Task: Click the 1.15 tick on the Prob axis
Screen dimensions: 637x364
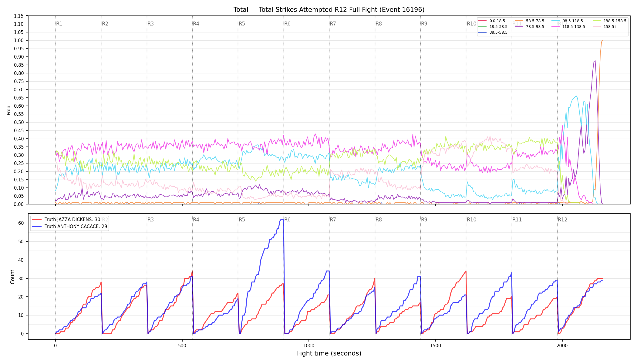Action: click(19, 16)
